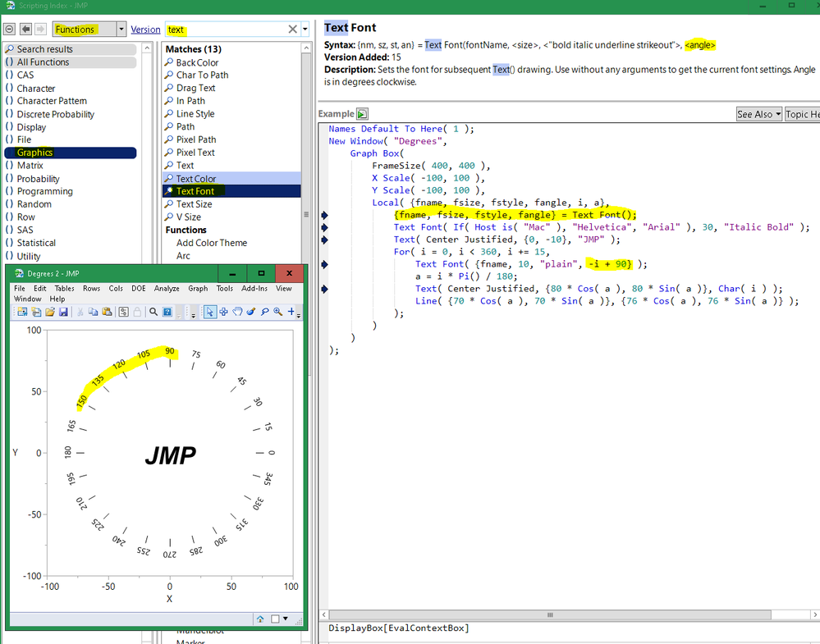Screen dimensions: 820x644
Task: Click the Topic Help button
Action: click(802, 114)
